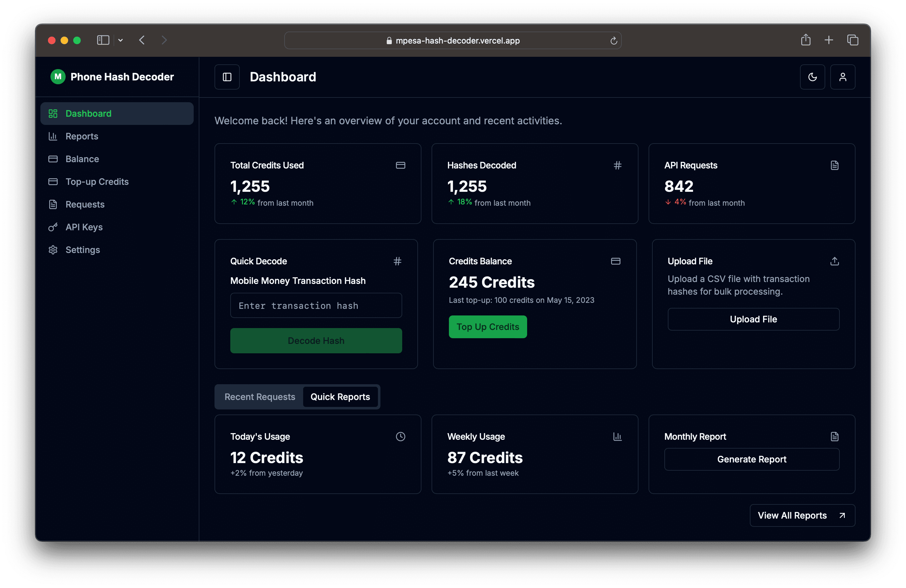Click the hash icon on Hashes Decoded card
The height and width of the screenshot is (588, 906).
point(617,165)
